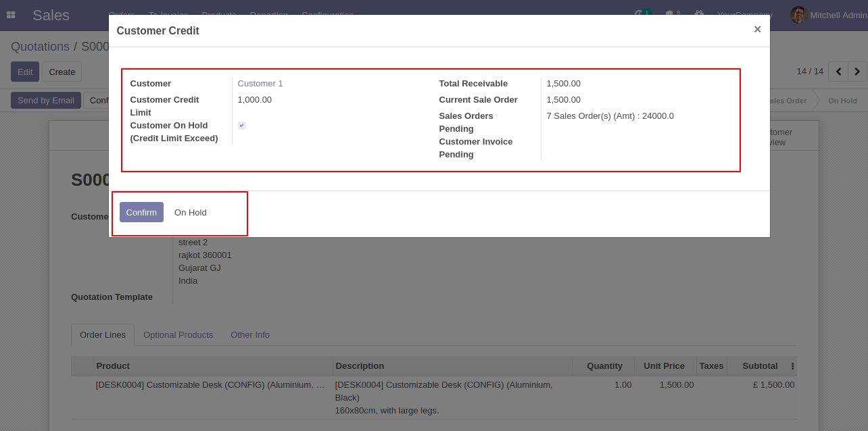This screenshot has width=868, height=431.
Task: Go to next record arrow
Action: (x=858, y=71)
